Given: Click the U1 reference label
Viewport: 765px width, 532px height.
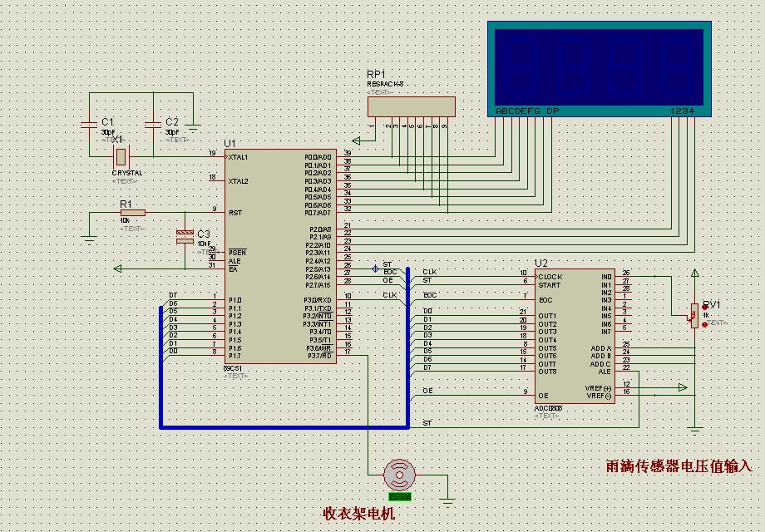Looking at the screenshot, I should [229, 143].
